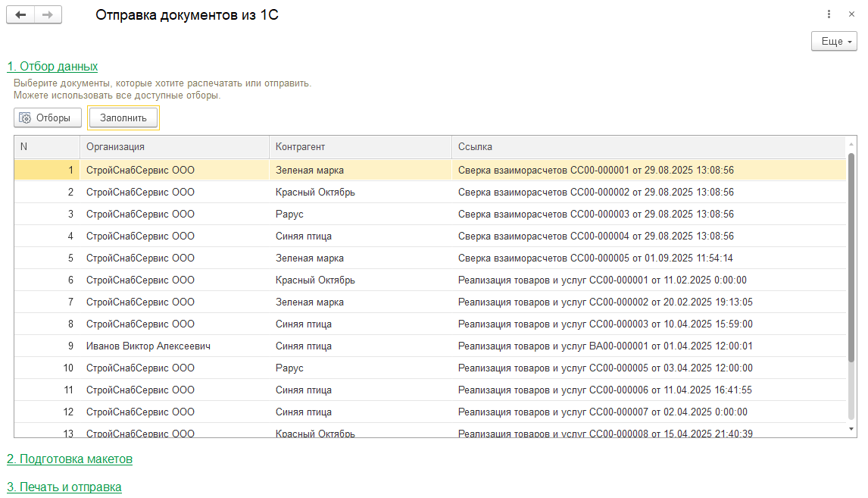Go forward with the right arrow
The width and height of the screenshot is (868, 498).
(x=48, y=15)
